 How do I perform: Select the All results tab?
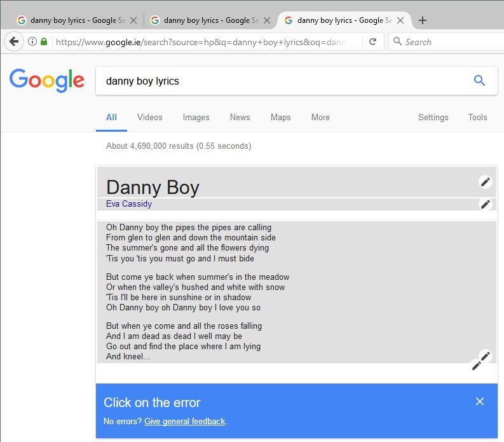pyautogui.click(x=111, y=118)
